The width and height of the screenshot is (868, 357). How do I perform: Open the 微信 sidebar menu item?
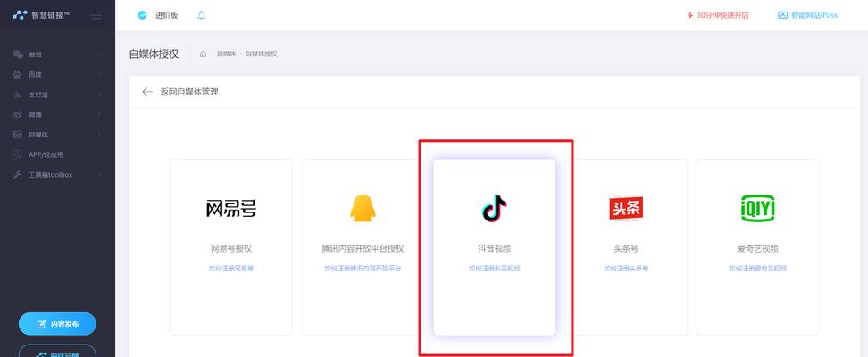point(57,54)
